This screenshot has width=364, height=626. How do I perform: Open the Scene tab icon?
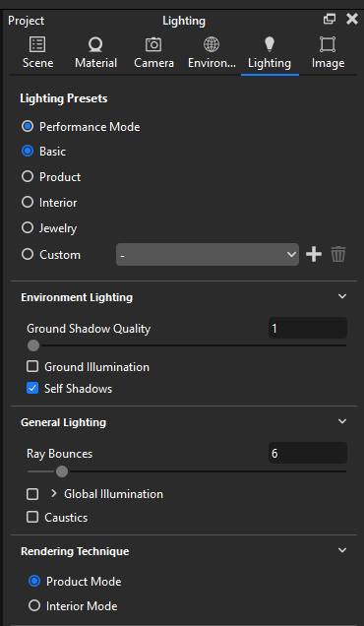click(x=37, y=44)
